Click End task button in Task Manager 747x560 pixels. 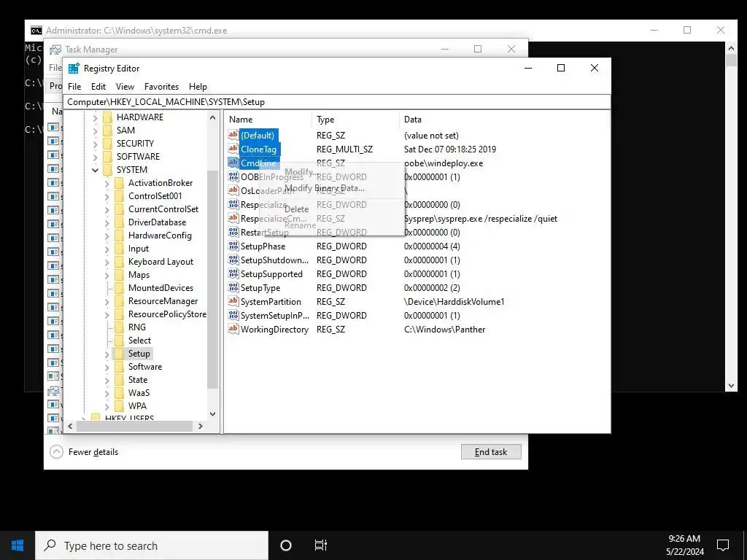coord(491,452)
